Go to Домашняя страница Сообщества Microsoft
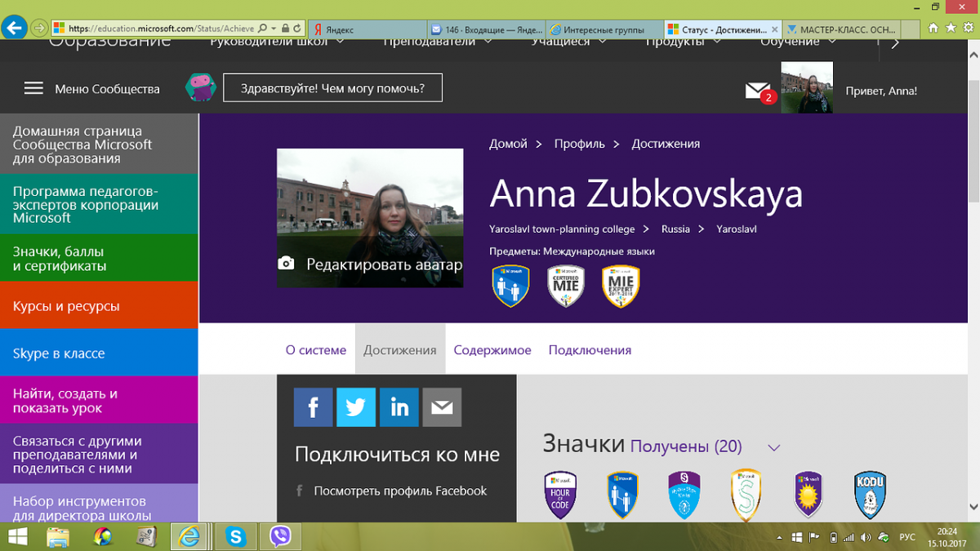The image size is (980, 551). pos(99,144)
